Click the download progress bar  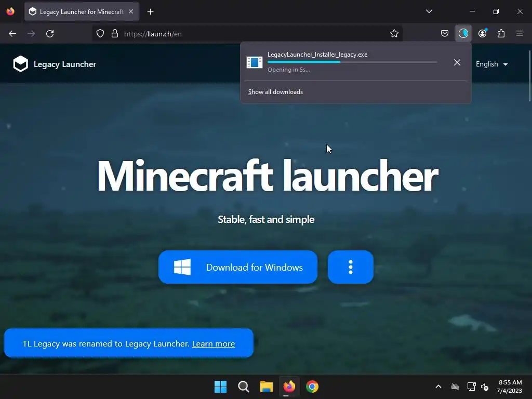coord(352,62)
